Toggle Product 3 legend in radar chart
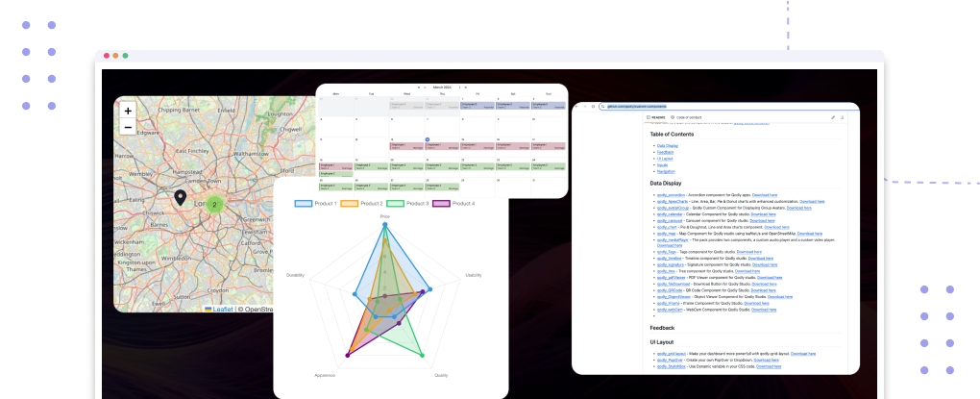Image resolution: width=980 pixels, height=399 pixels. [407, 204]
